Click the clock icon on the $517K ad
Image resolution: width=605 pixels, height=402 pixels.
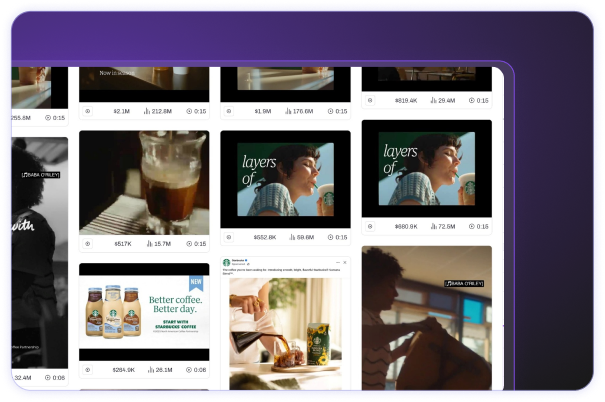pos(189,243)
